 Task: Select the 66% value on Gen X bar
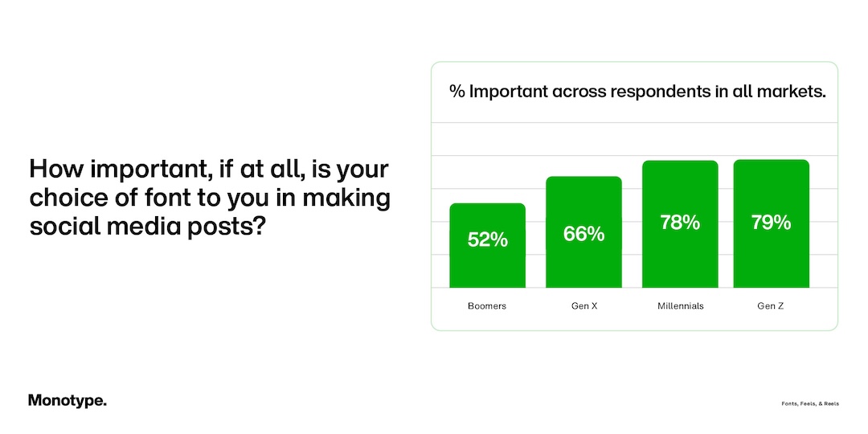(x=583, y=234)
